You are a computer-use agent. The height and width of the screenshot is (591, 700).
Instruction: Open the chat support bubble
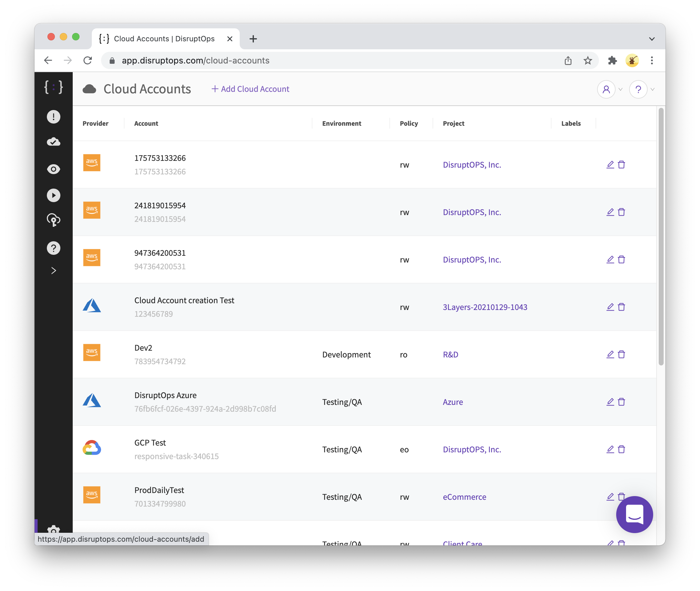[634, 515]
